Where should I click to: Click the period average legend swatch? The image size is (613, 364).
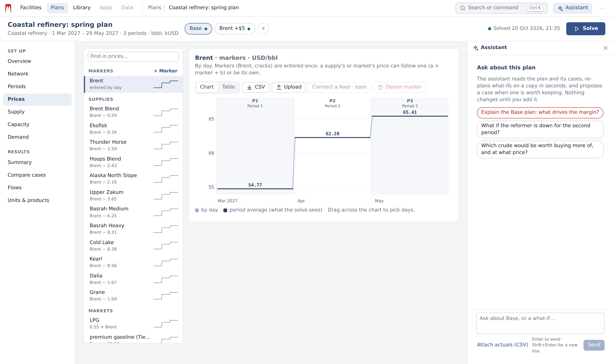(225, 210)
